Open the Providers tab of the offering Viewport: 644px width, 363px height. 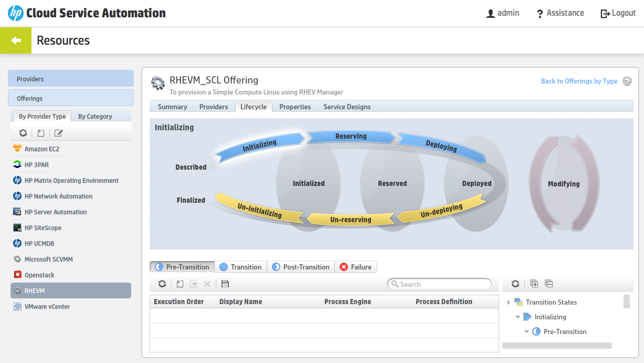click(x=214, y=107)
